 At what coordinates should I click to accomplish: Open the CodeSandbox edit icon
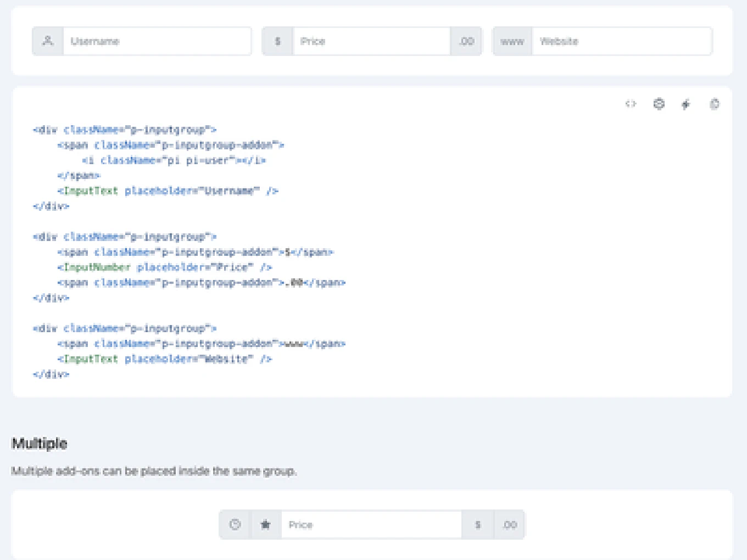659,104
